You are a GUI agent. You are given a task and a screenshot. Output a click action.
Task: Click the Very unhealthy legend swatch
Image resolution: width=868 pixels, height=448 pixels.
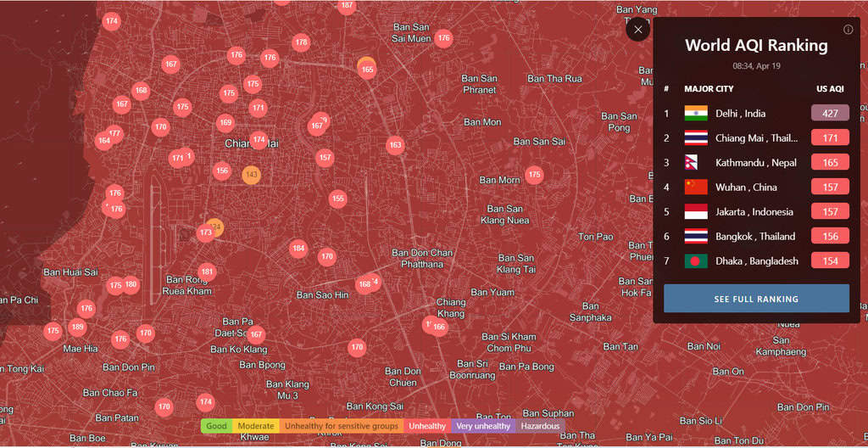pos(483,426)
